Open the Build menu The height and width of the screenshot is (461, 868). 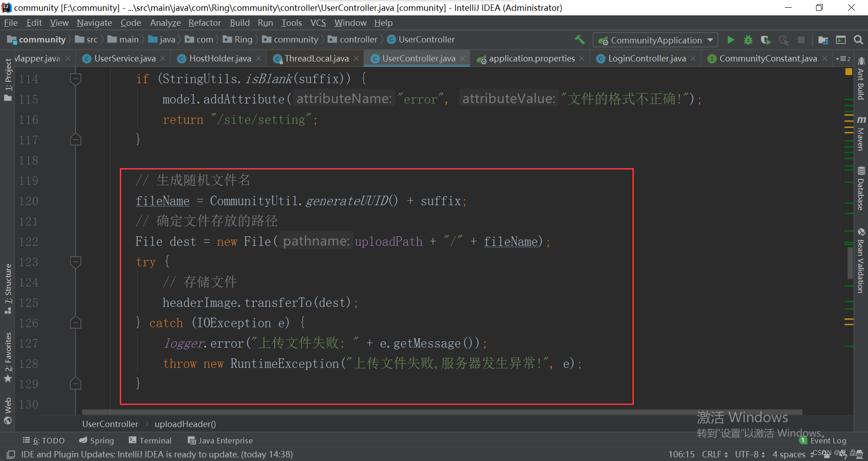240,23
